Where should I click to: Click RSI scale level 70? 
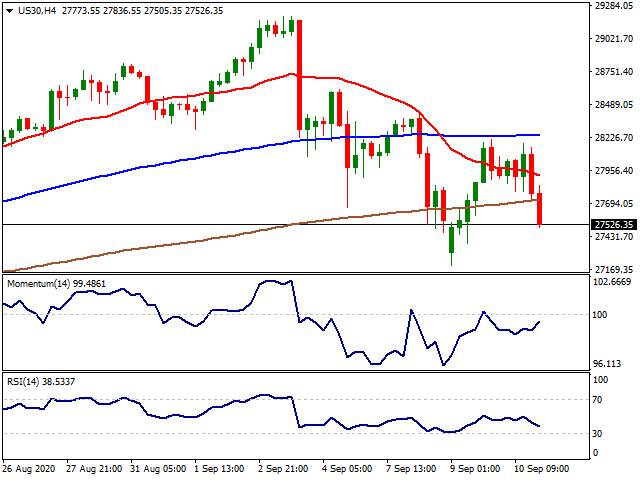click(597, 400)
